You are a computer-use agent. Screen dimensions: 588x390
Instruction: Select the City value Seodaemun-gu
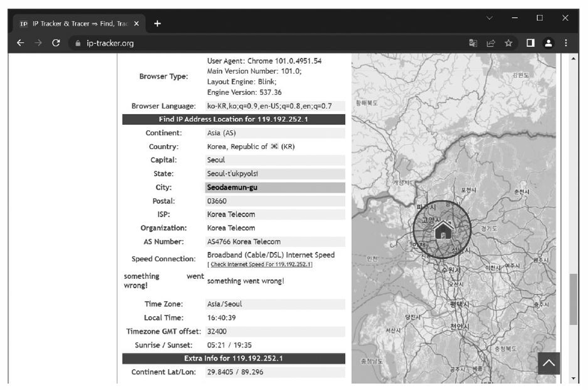pos(232,187)
